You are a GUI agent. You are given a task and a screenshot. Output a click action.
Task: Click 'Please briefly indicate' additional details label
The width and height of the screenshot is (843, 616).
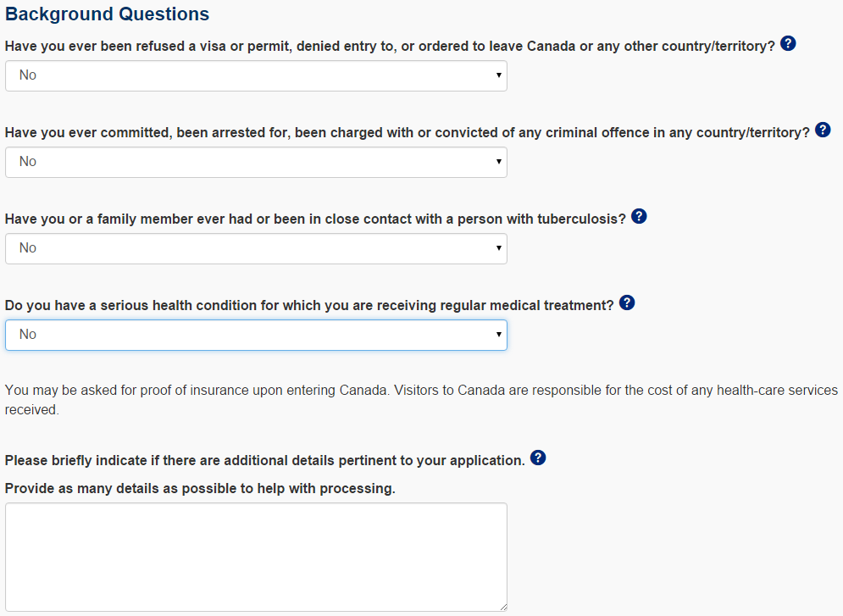(x=264, y=460)
